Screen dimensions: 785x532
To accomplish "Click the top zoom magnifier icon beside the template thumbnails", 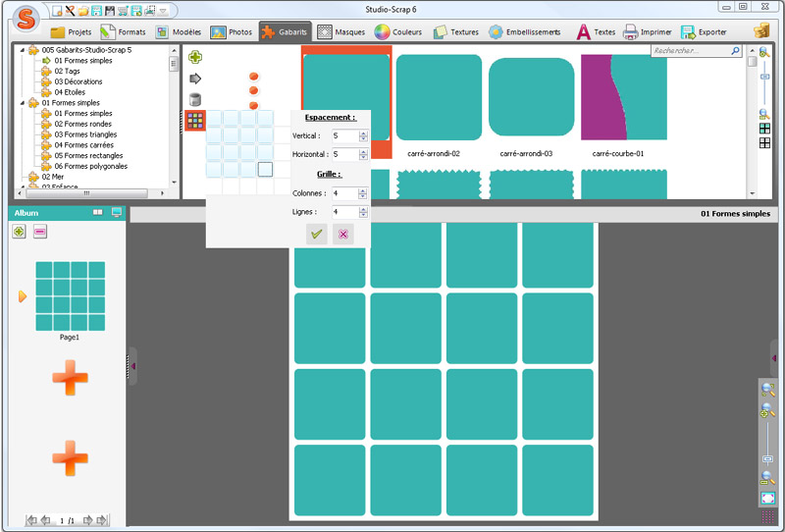I will 764,52.
